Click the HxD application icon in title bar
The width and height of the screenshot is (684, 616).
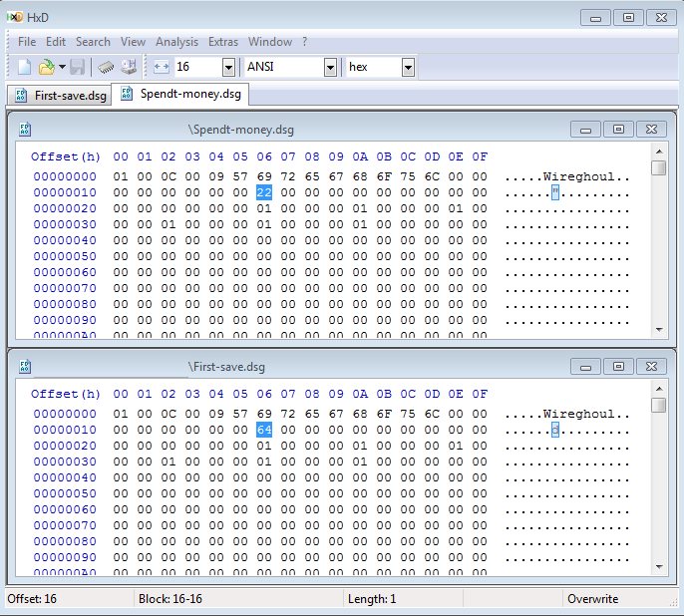coord(15,17)
